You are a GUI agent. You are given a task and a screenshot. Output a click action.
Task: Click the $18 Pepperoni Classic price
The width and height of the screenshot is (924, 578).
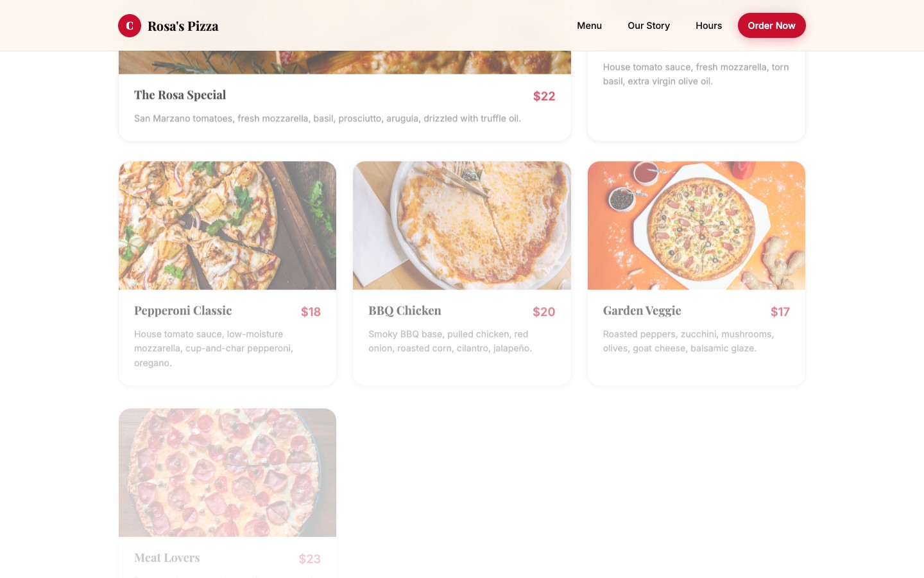tap(311, 312)
